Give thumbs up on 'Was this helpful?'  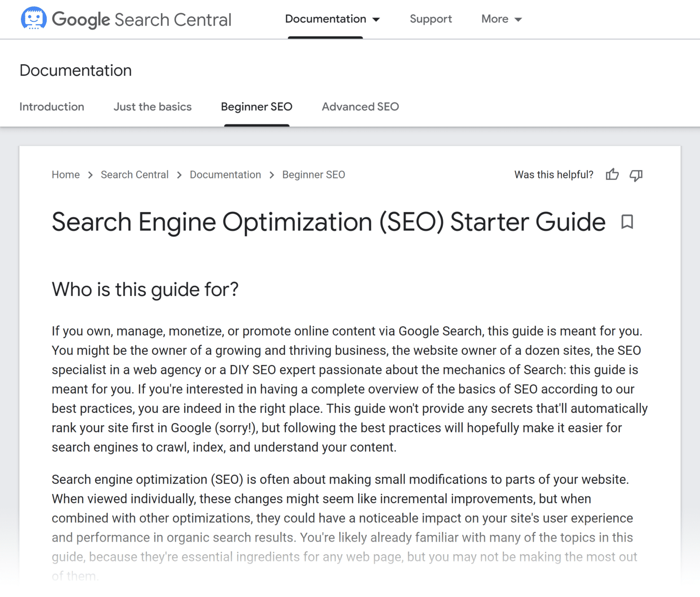(x=612, y=175)
